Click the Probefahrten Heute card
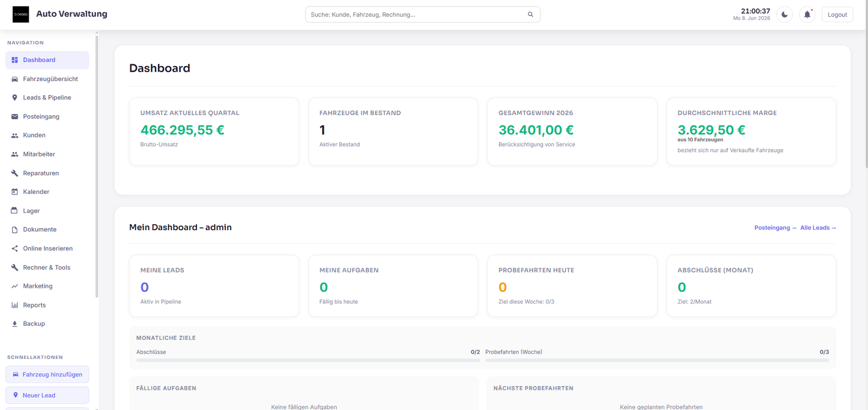This screenshot has height=410, width=868. (x=572, y=286)
